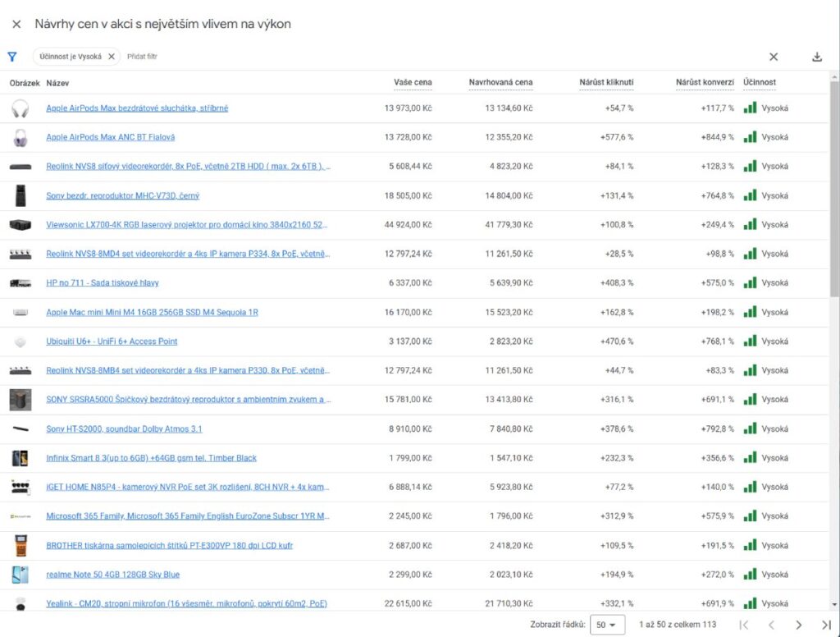
Task: Clear all filters with the X icon
Action: 774,57
